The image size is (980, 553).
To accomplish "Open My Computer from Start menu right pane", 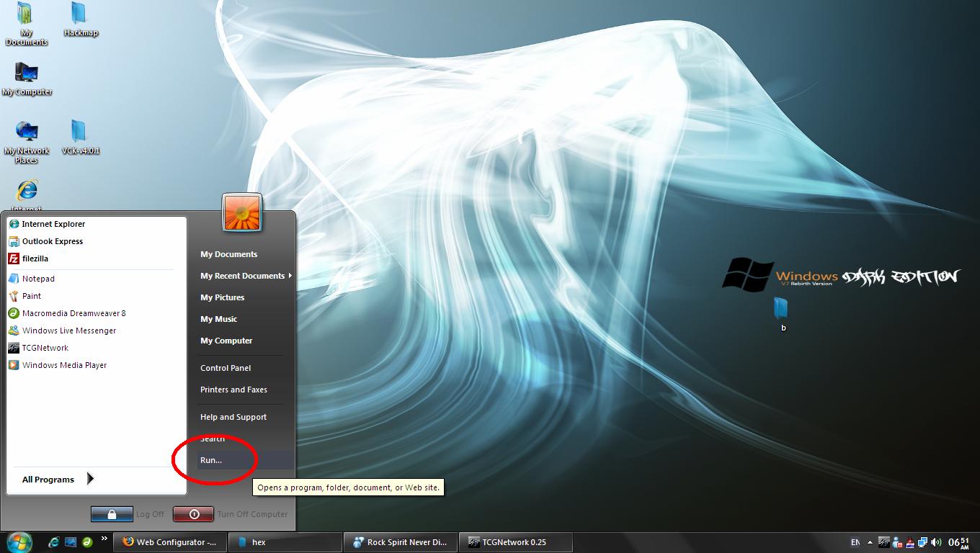I will (226, 341).
